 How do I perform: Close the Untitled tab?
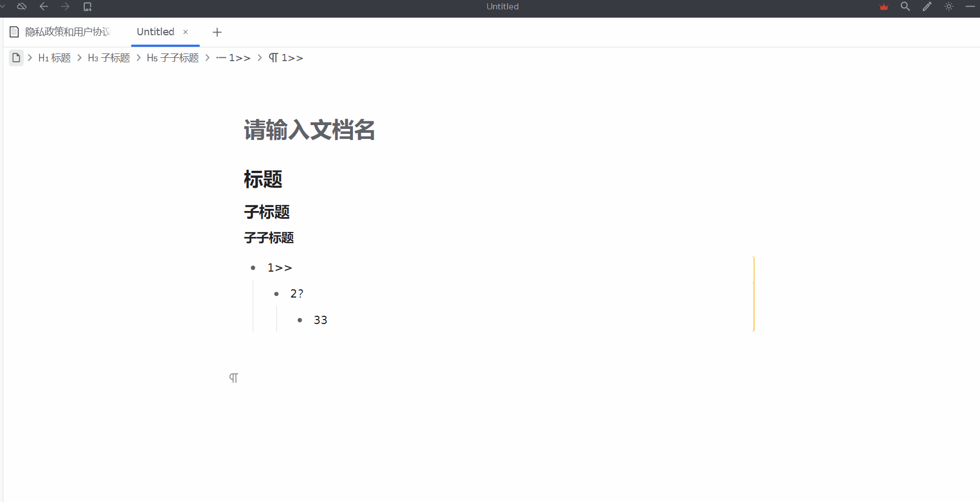tap(186, 32)
